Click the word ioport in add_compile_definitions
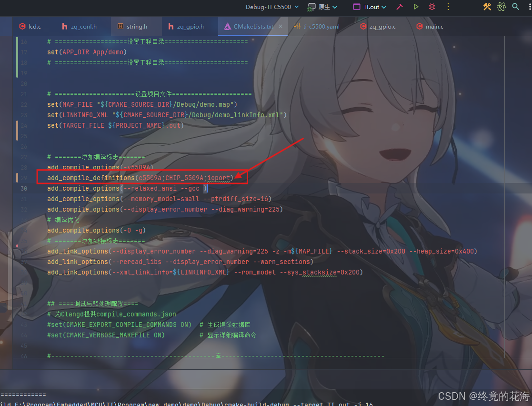Image resolution: width=532 pixels, height=406 pixels. pyautogui.click(x=219, y=178)
